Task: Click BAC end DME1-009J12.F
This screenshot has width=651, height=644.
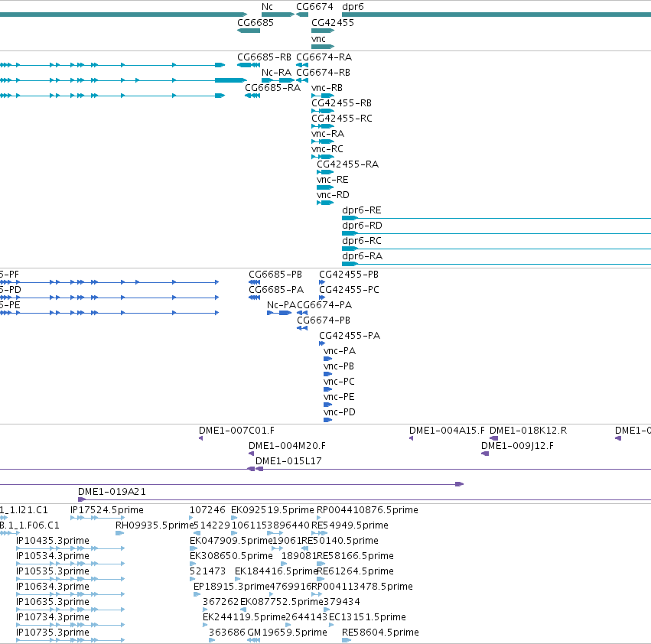Action: (x=517, y=446)
